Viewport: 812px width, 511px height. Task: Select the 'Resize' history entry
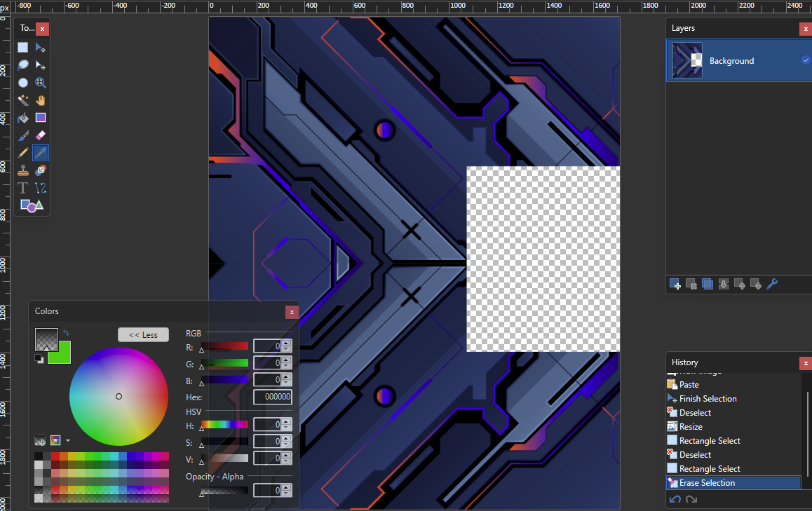pos(691,427)
